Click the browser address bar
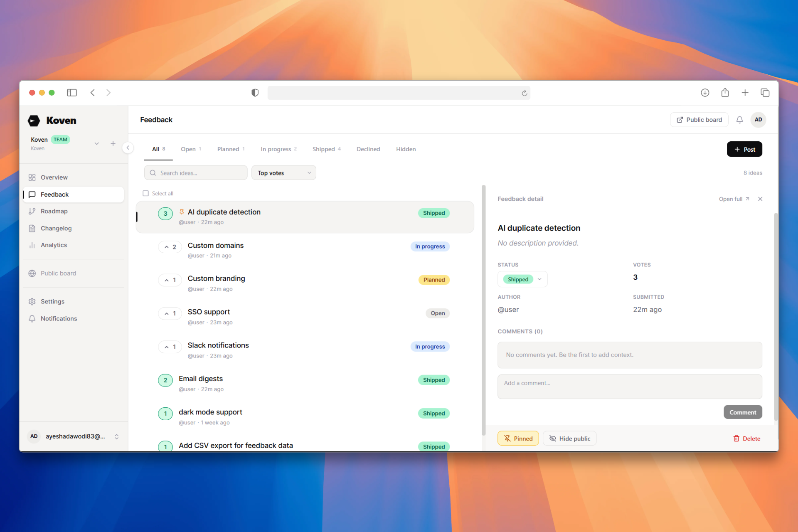 coord(399,93)
